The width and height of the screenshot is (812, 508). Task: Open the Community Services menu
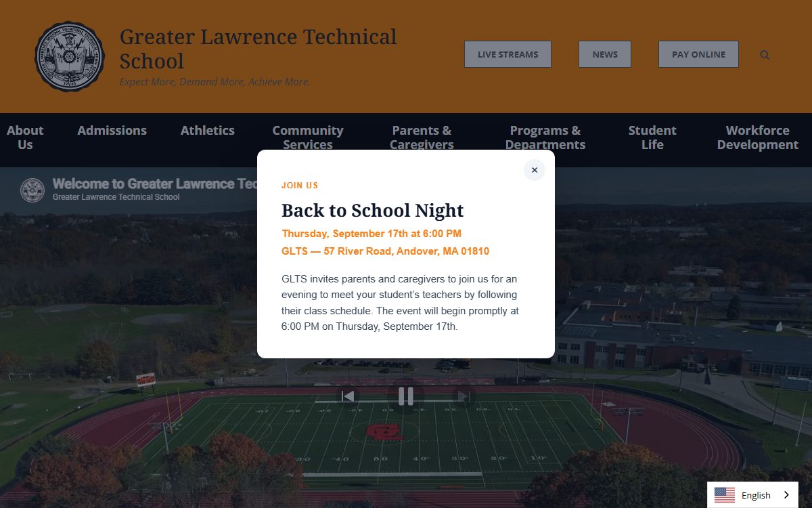tap(308, 137)
